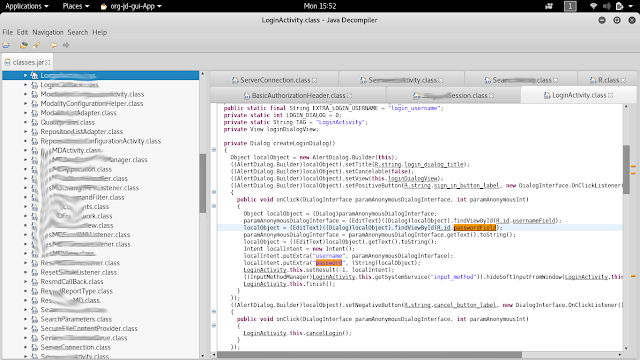Click the class tree vertical scrollbar thumb

[x=203, y=183]
